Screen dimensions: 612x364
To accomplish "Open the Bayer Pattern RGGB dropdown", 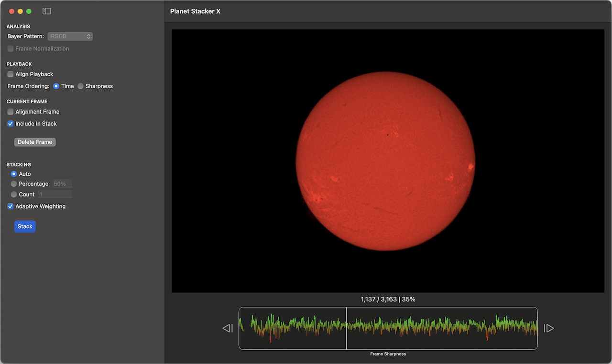I will [x=70, y=36].
